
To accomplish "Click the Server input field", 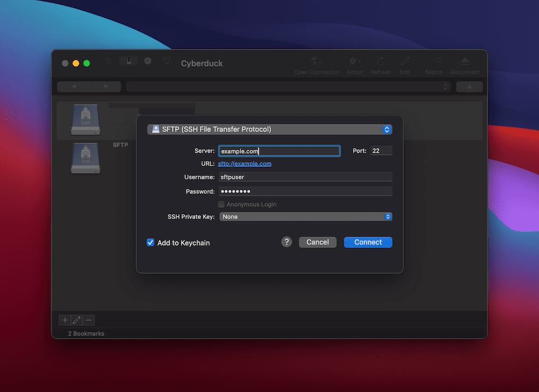I will tap(279, 151).
